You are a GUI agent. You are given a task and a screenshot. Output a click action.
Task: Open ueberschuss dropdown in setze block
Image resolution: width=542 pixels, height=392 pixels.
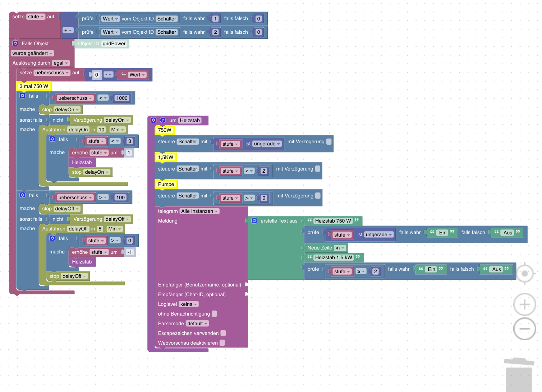tap(52, 73)
